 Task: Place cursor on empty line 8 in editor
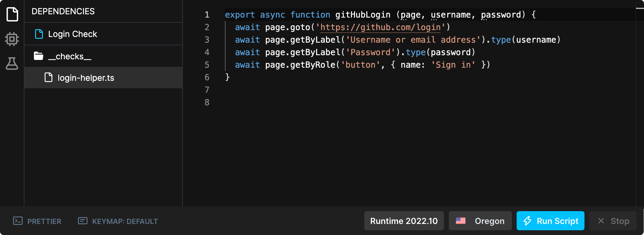tap(298, 102)
